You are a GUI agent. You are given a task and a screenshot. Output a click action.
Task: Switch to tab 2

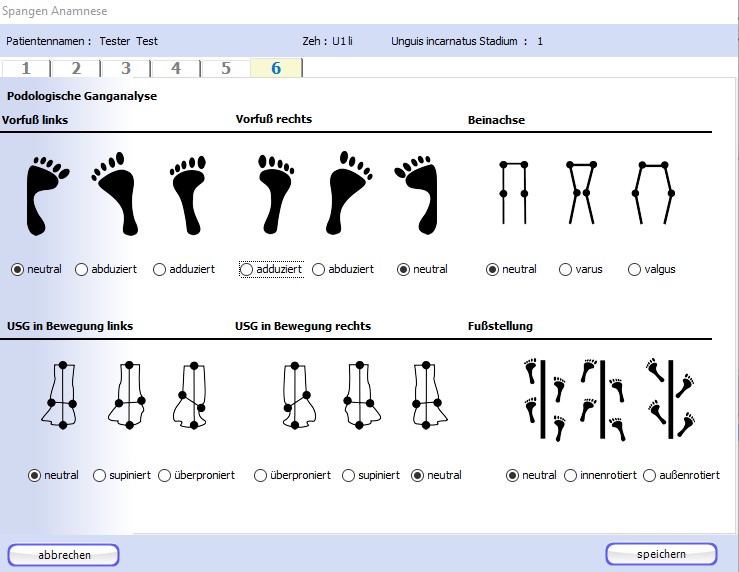(x=76, y=68)
